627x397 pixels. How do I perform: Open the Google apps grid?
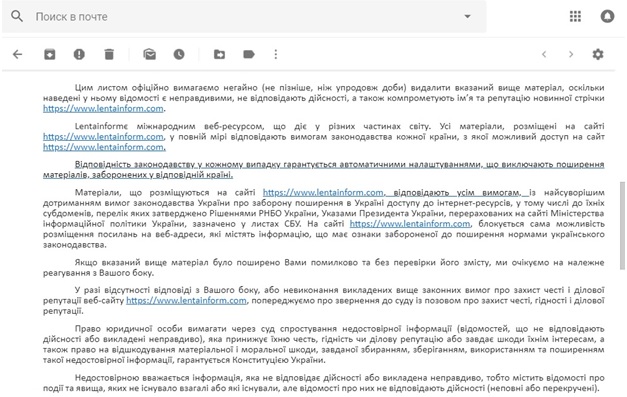pos(575,16)
